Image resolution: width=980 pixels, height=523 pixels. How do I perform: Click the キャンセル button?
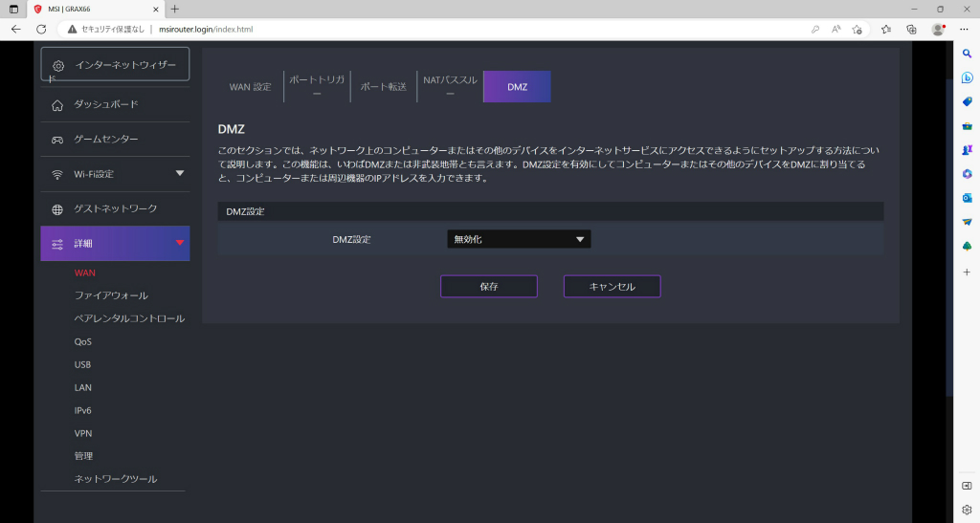612,287
